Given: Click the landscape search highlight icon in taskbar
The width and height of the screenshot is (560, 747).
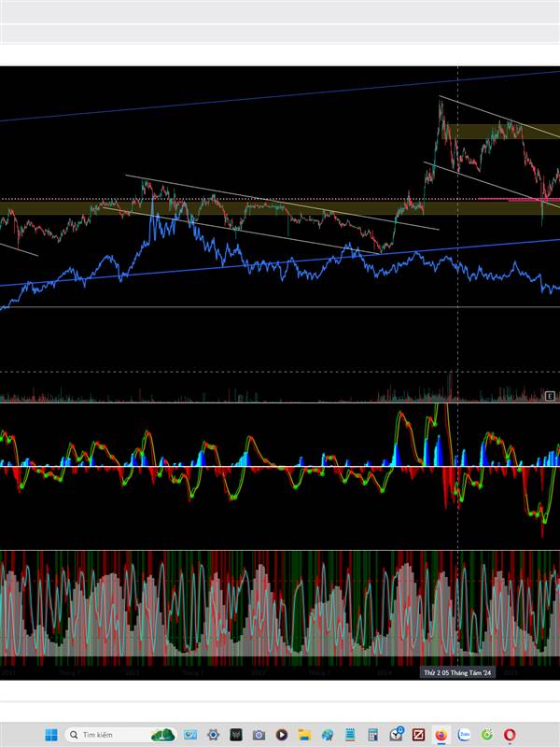Looking at the screenshot, I should [x=162, y=735].
